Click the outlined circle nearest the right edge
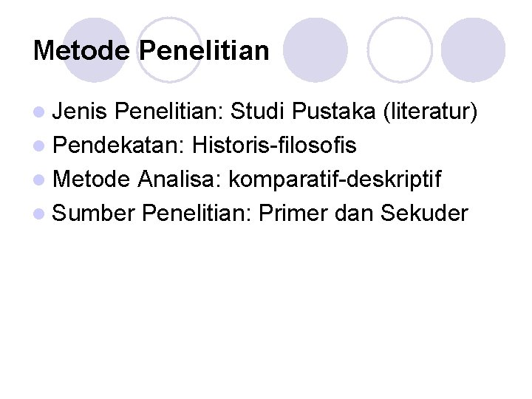The height and width of the screenshot is (399, 532). [x=400, y=49]
